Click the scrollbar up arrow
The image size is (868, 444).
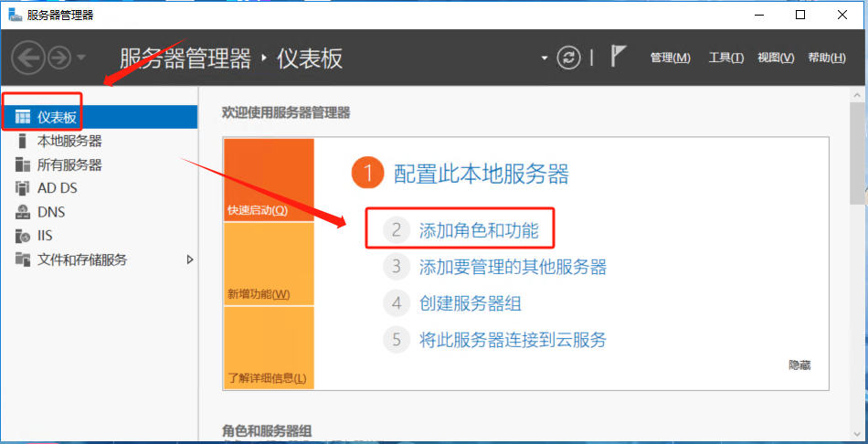pos(859,95)
